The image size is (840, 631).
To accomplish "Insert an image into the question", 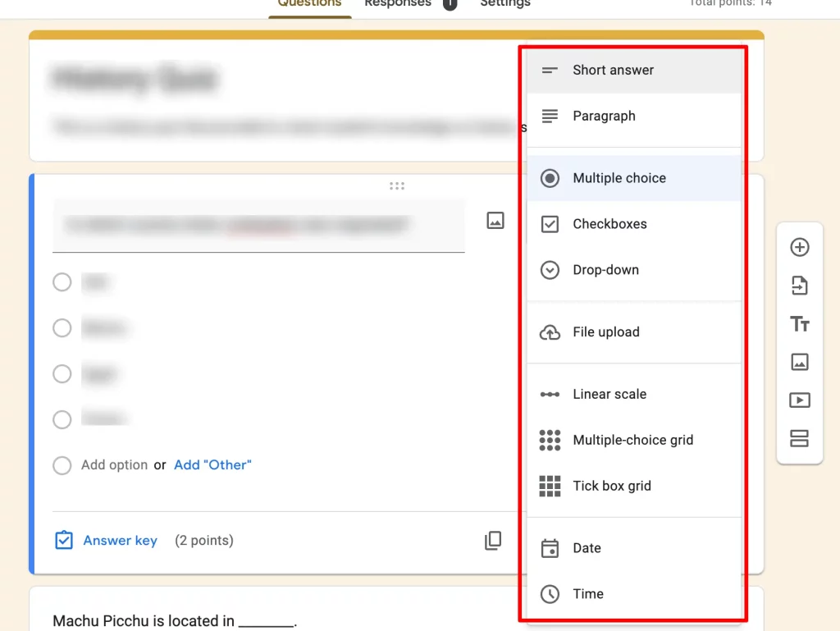I will [x=495, y=220].
